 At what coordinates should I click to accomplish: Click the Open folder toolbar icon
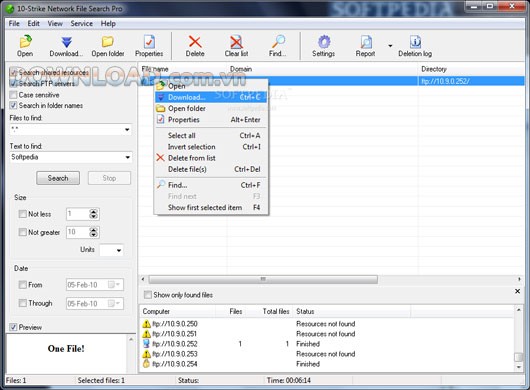tap(107, 46)
